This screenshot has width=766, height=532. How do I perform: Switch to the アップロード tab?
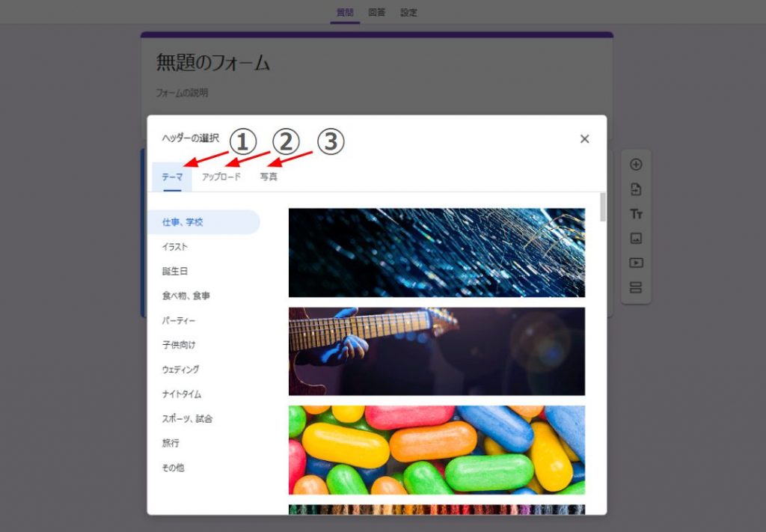tap(221, 177)
